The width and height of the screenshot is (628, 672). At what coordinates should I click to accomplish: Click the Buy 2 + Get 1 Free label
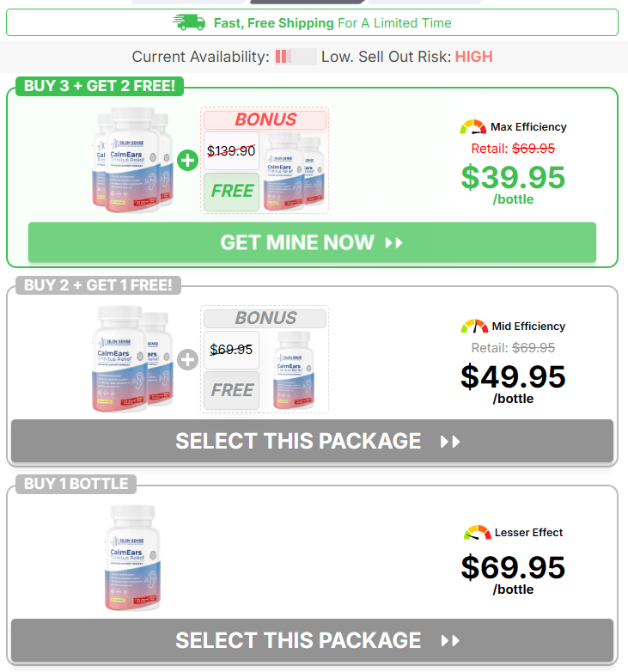98,285
